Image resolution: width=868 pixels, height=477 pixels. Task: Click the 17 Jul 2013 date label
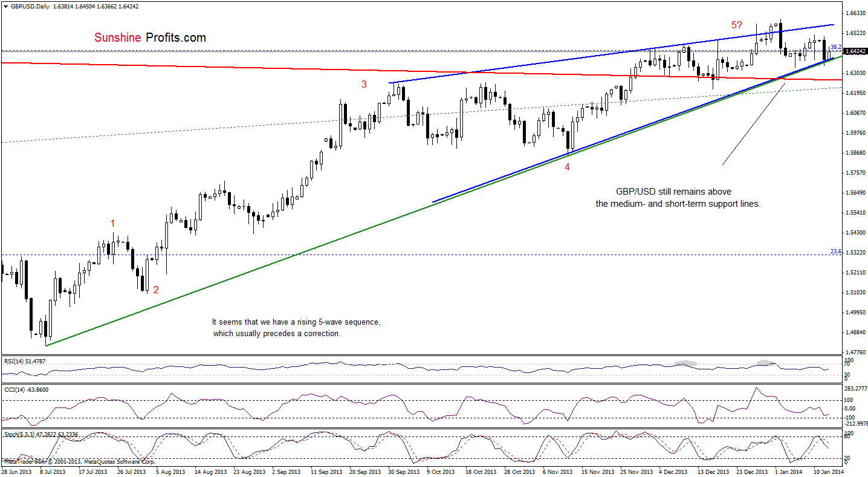coord(93,471)
